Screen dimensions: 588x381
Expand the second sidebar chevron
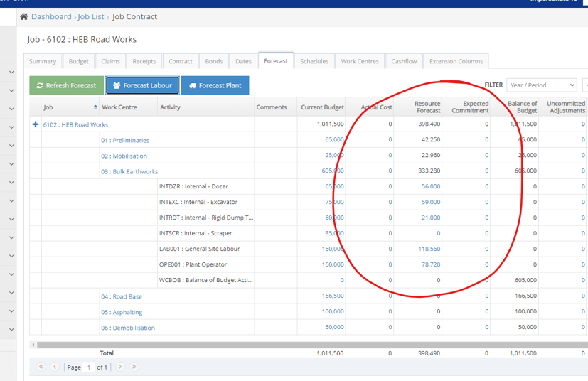pos(11,90)
